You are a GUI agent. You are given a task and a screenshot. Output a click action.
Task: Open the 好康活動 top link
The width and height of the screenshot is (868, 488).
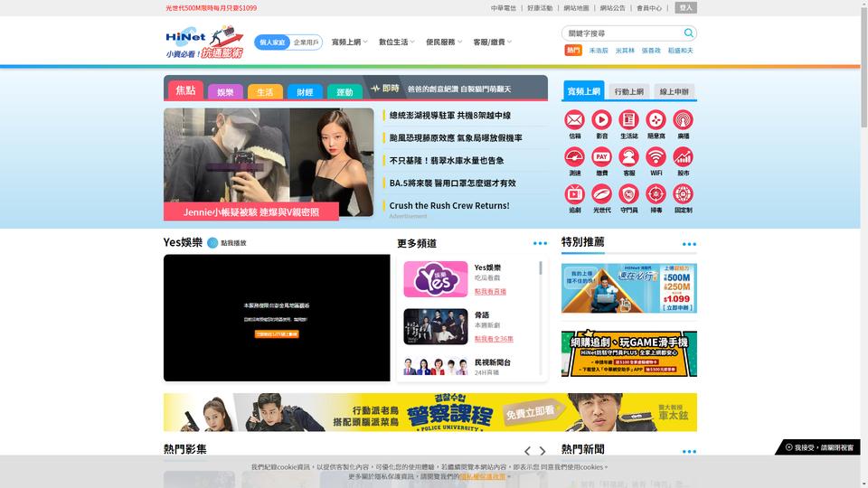pos(540,8)
